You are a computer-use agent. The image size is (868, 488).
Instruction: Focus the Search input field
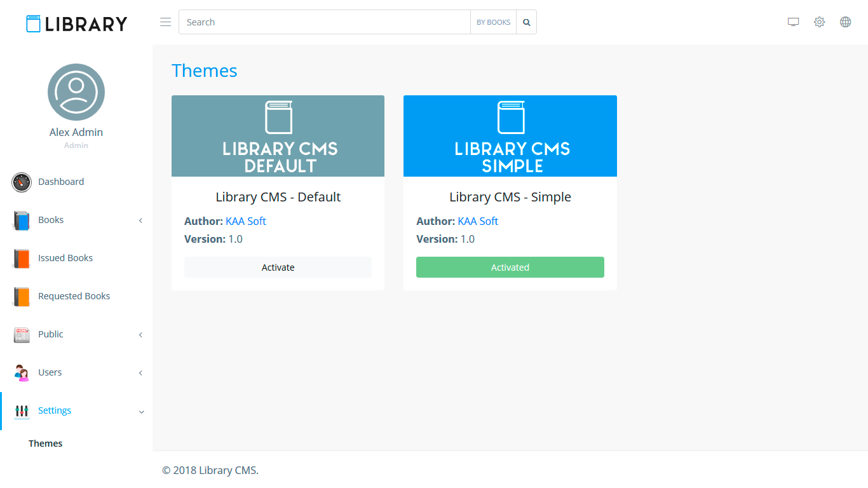tap(324, 22)
